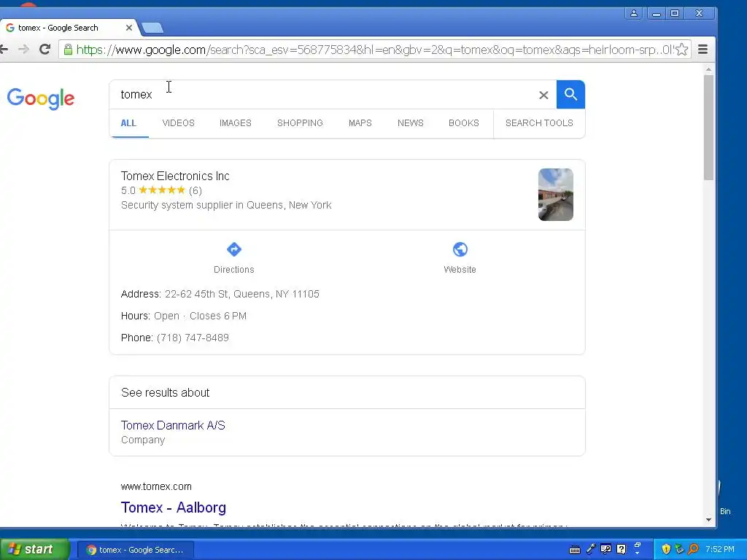Open a new tab with the tab button
Viewport: 747px width, 560px height.
point(152,28)
